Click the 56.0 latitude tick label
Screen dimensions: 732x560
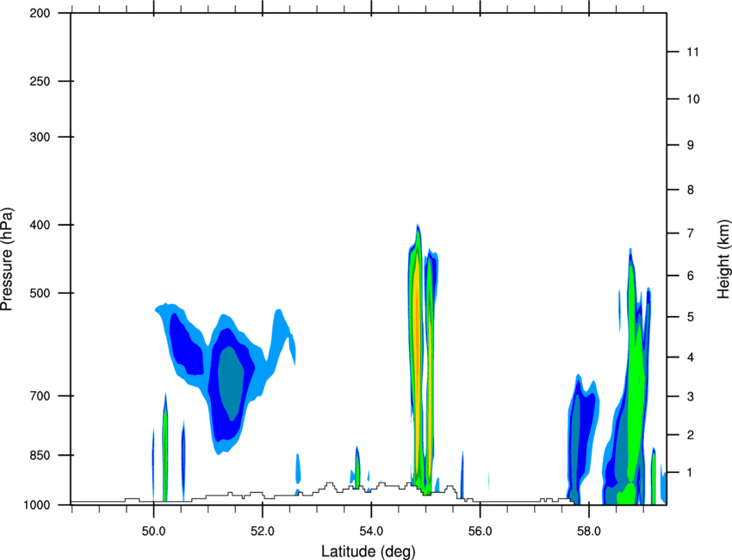(x=480, y=532)
